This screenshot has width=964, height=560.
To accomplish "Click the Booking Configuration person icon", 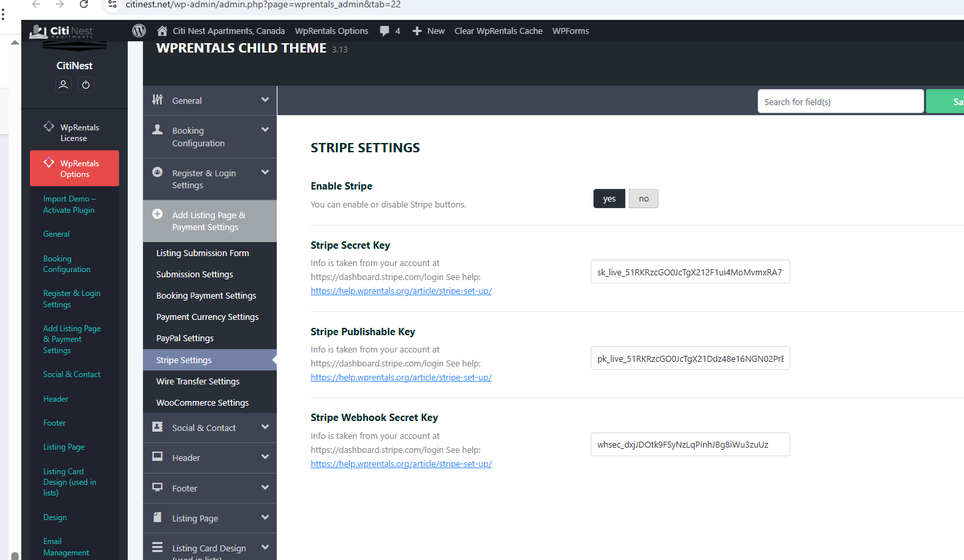I will [x=158, y=130].
